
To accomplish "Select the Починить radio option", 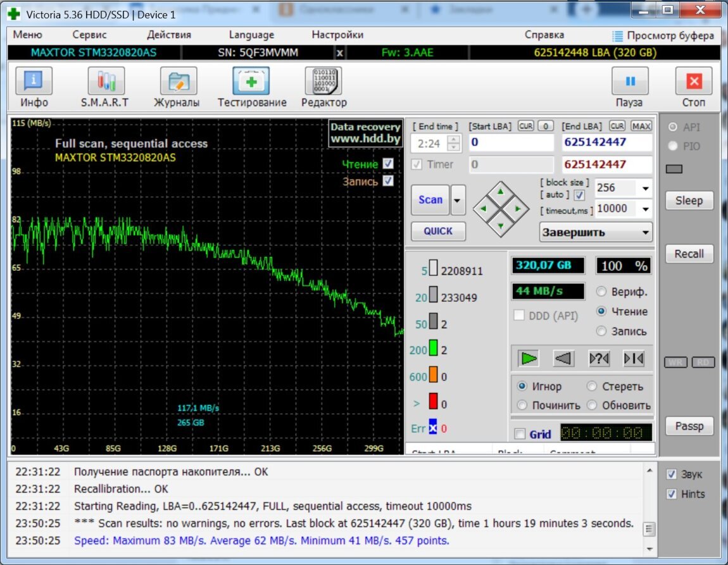I will 523,406.
